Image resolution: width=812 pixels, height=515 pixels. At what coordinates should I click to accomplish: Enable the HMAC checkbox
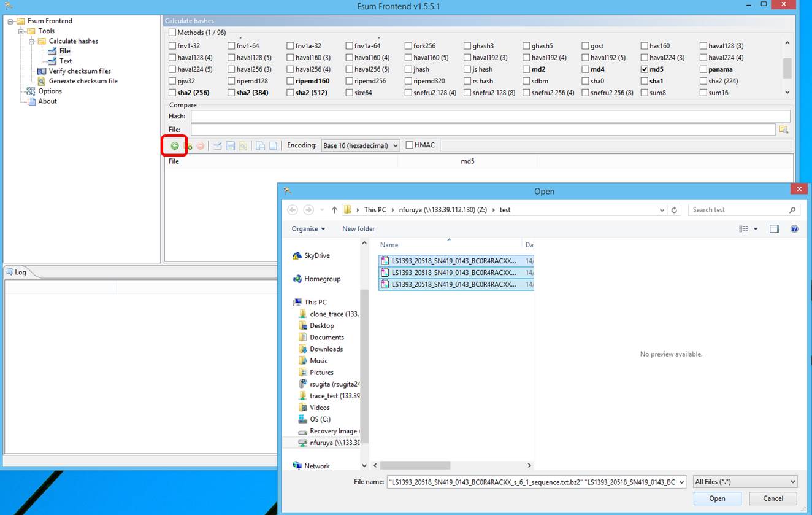[409, 145]
